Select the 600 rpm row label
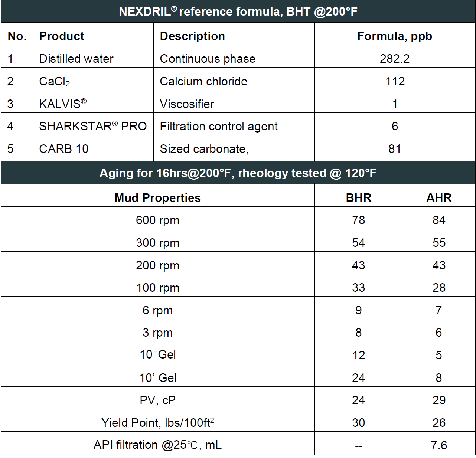 click(x=157, y=220)
